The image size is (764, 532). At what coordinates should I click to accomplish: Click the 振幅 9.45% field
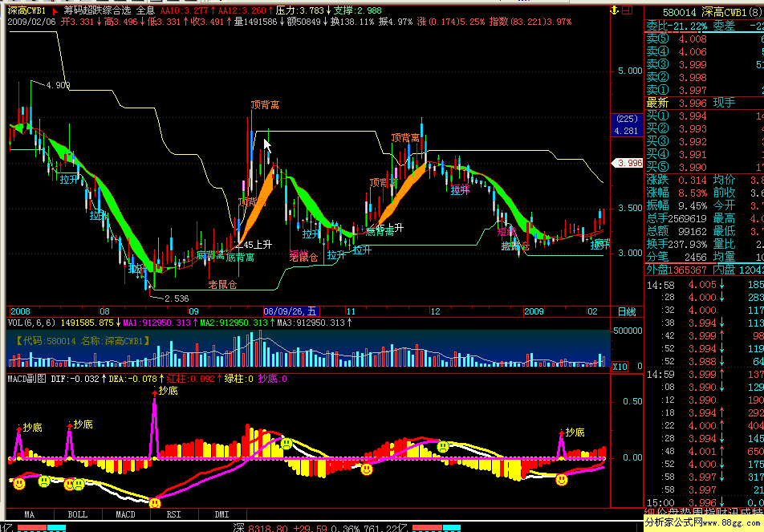click(x=677, y=205)
